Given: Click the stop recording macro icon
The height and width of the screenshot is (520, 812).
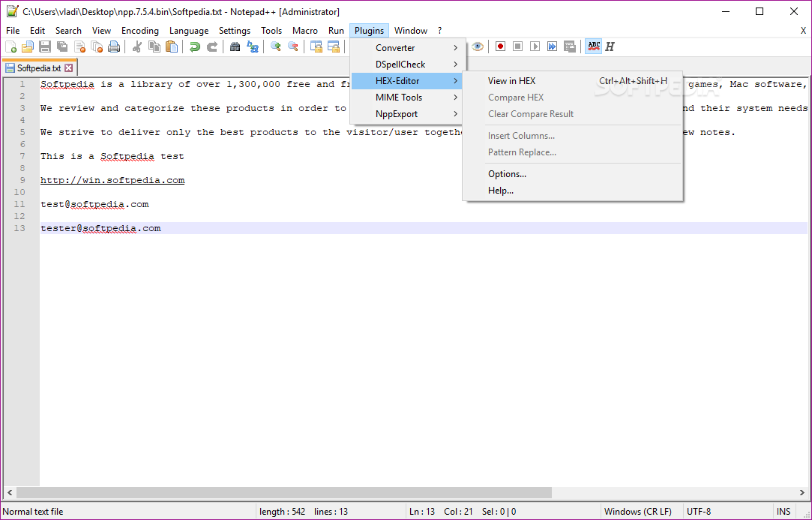Looking at the screenshot, I should coord(517,47).
